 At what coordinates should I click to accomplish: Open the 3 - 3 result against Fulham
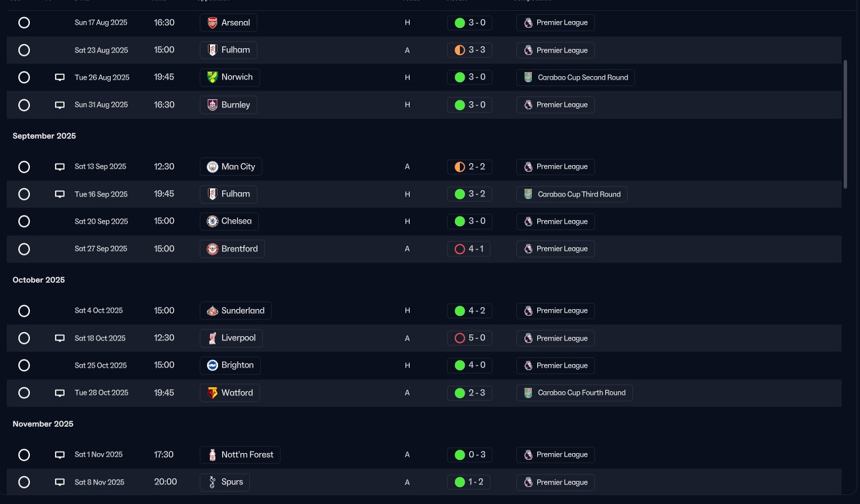470,50
